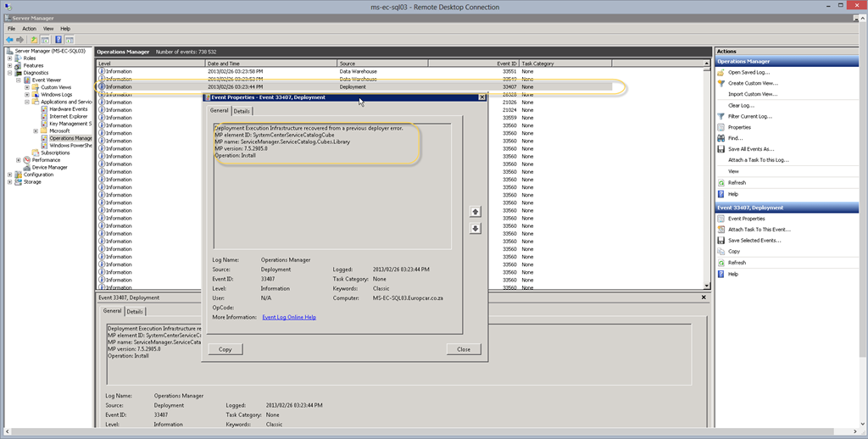Click the Find binoculars icon
Viewport: 868px width, 439px height.
click(721, 138)
